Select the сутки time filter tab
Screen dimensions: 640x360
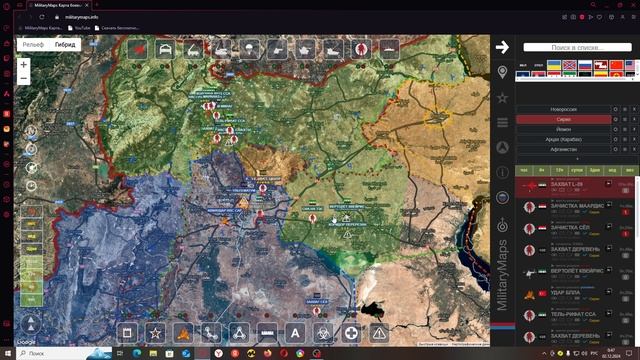click(x=577, y=170)
